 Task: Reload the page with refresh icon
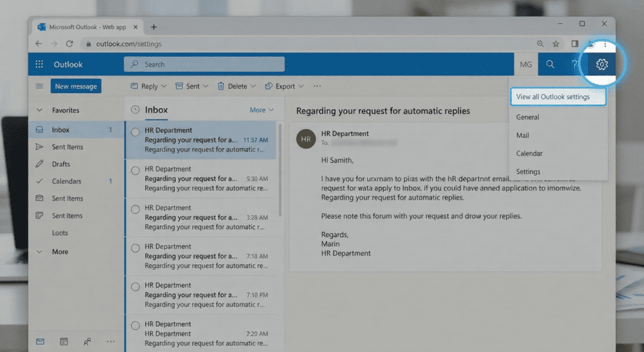[69, 43]
